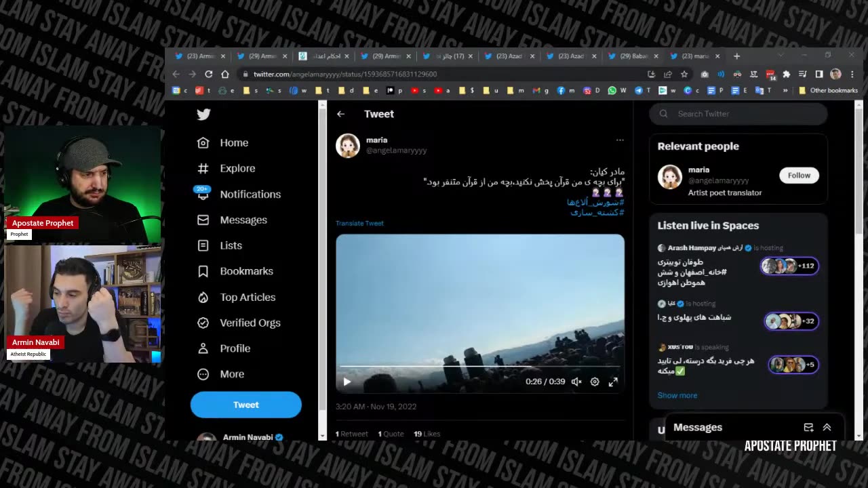Unmute the video with the speaker icon

point(576,382)
